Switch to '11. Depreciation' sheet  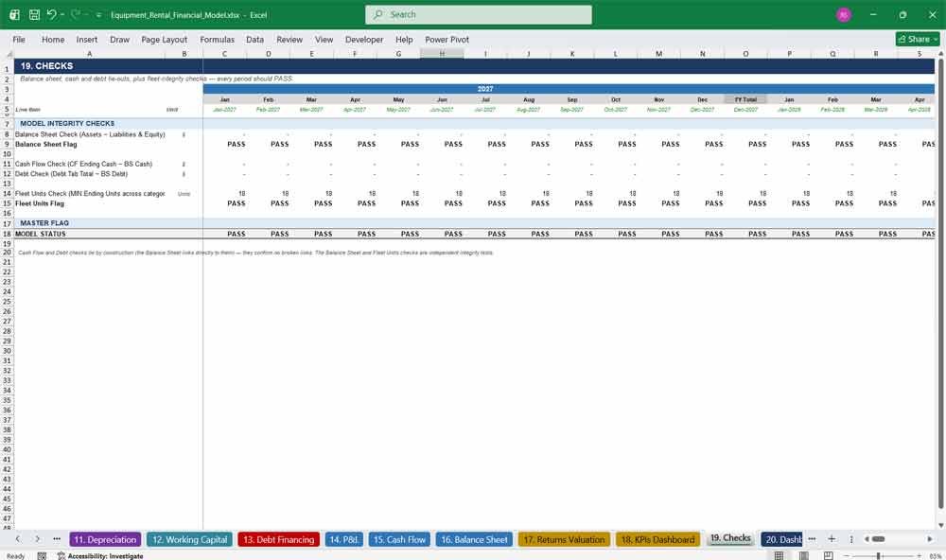tap(105, 539)
